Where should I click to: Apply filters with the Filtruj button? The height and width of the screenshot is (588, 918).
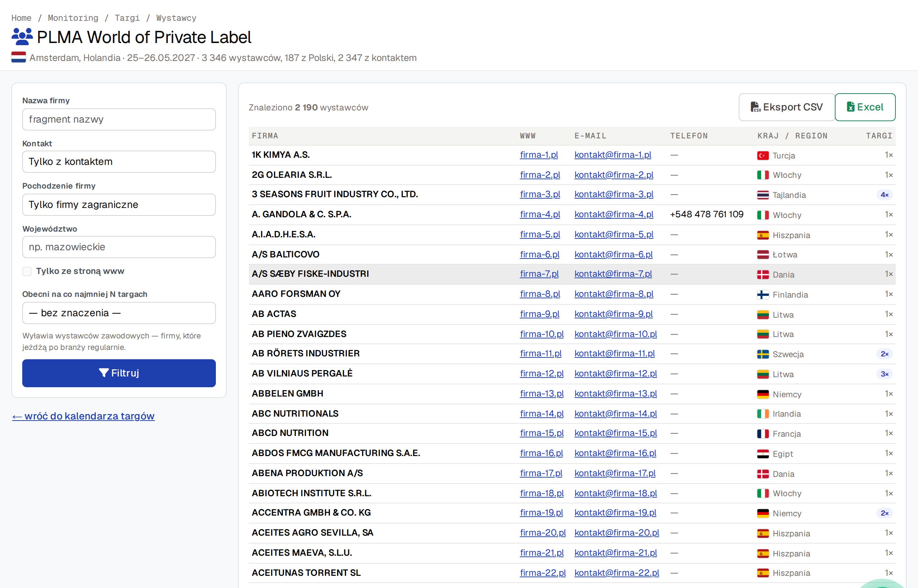coord(119,373)
